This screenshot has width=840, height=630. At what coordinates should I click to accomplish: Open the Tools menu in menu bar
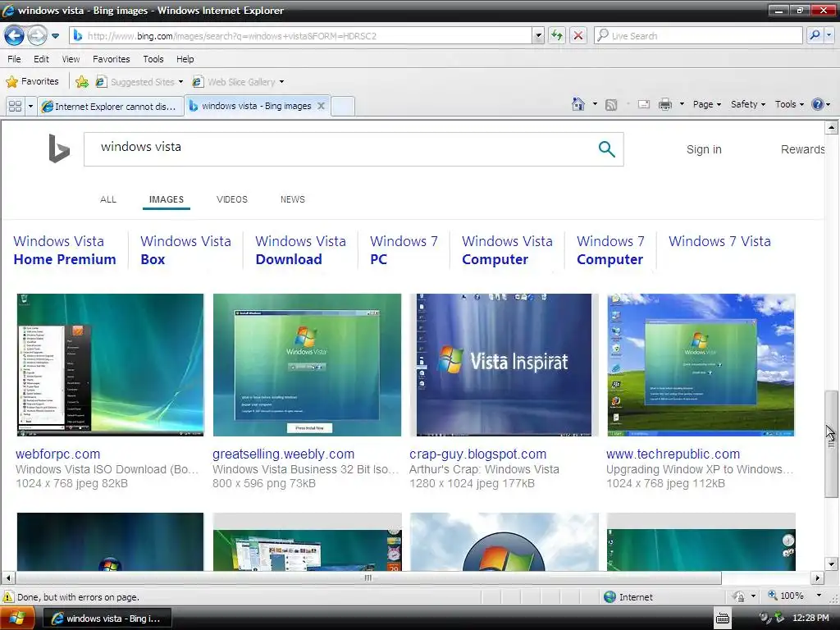pos(153,59)
